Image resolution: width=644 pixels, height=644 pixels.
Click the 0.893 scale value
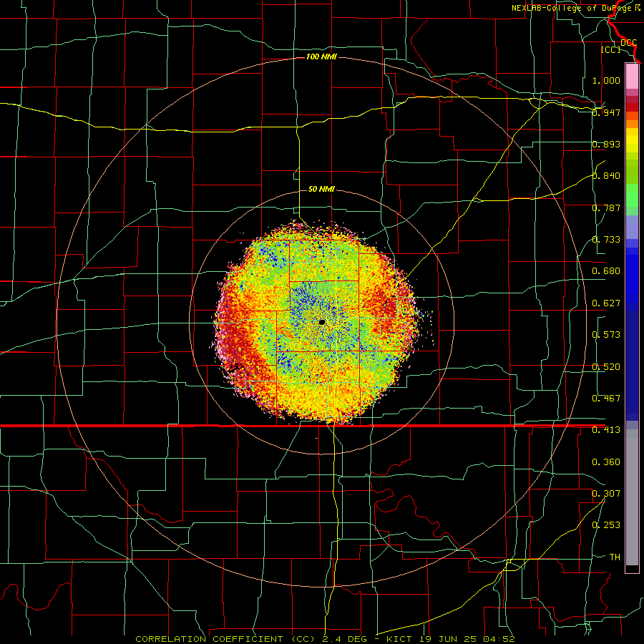point(606,144)
